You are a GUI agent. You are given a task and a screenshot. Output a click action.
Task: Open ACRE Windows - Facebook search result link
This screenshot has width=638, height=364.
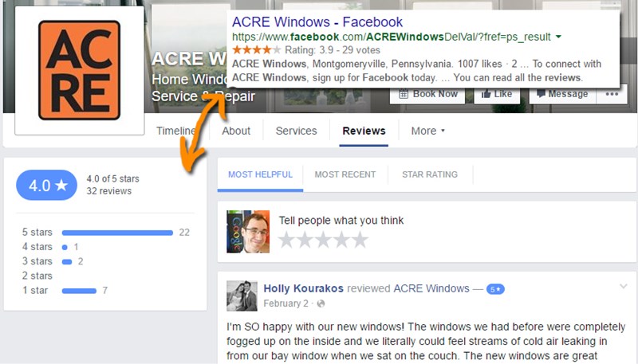[317, 22]
